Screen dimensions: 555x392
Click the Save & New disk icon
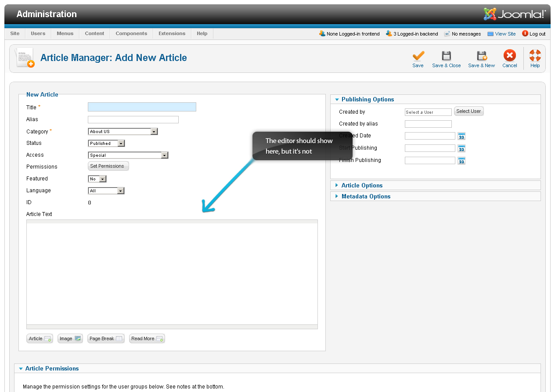(482, 56)
